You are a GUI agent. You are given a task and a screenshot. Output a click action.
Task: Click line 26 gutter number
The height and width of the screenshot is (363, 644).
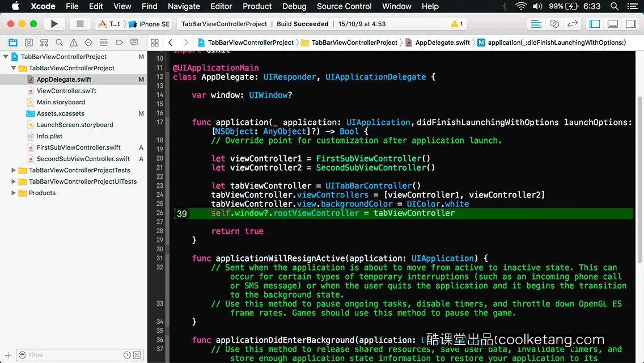[x=159, y=213]
